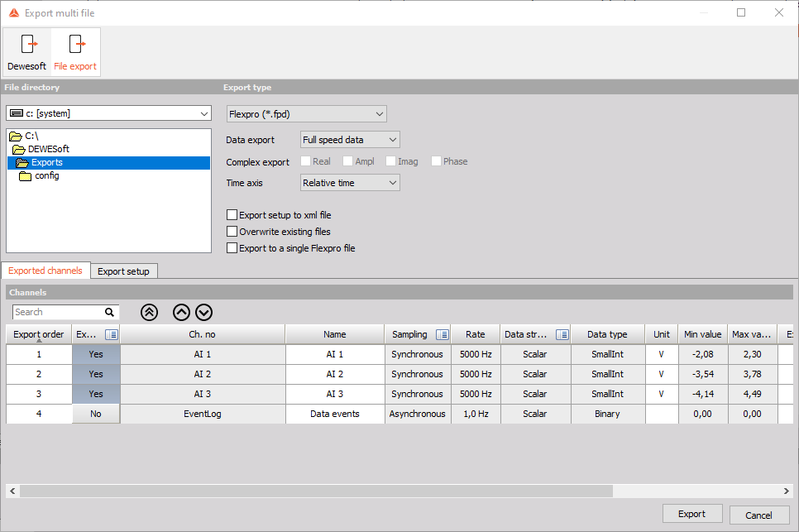Click the -2,08 min value cell
Viewport: 799px width, 532px height.
point(703,354)
